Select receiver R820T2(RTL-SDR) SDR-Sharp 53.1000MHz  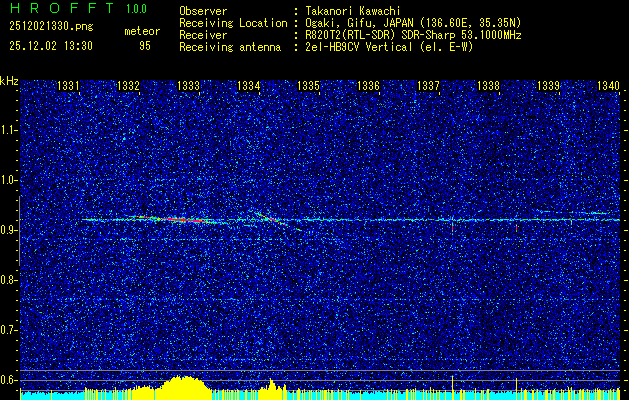pos(413,35)
